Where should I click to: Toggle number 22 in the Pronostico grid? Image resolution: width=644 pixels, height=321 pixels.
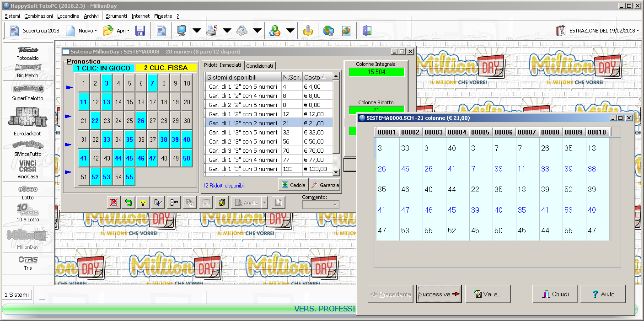[96, 121]
